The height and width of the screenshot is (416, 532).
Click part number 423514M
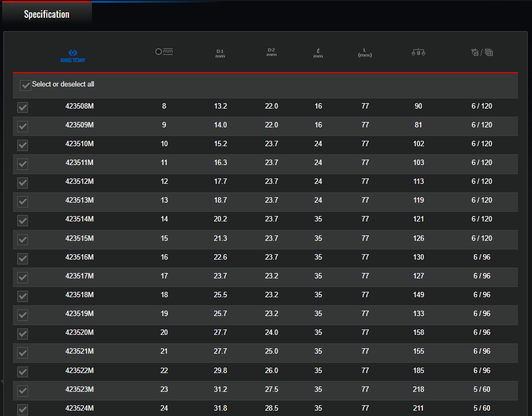[x=80, y=219]
